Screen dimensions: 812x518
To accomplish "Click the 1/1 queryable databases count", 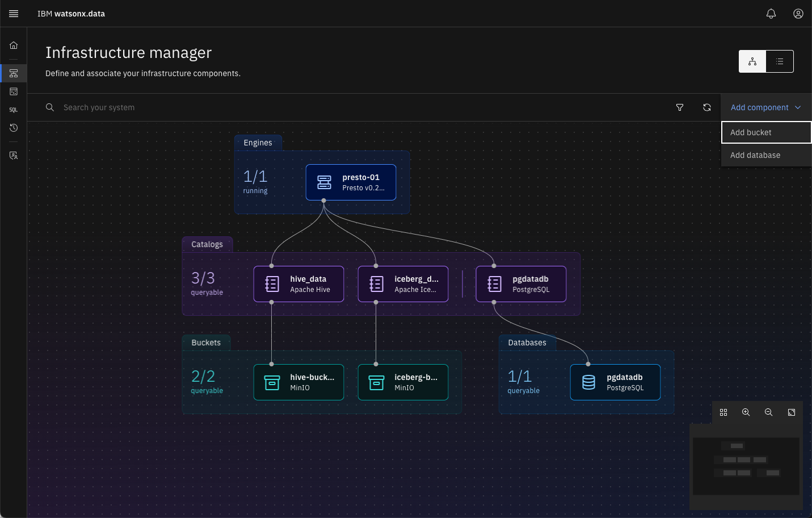I will pos(524,382).
